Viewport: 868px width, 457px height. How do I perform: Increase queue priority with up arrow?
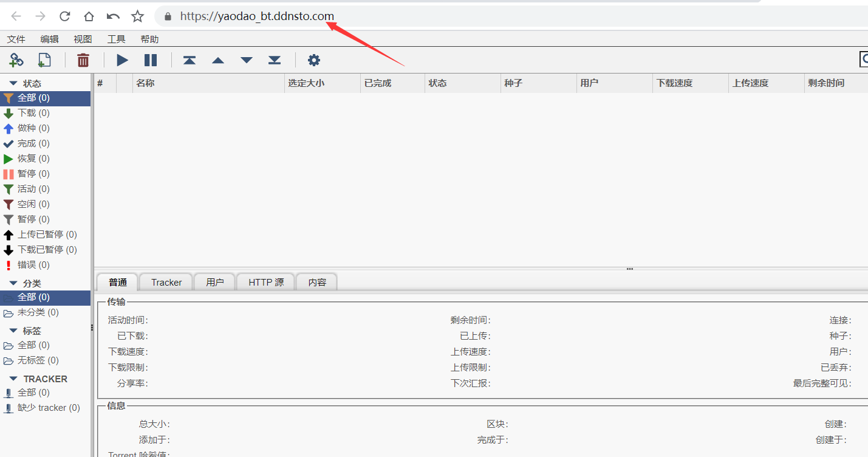pyautogui.click(x=218, y=60)
